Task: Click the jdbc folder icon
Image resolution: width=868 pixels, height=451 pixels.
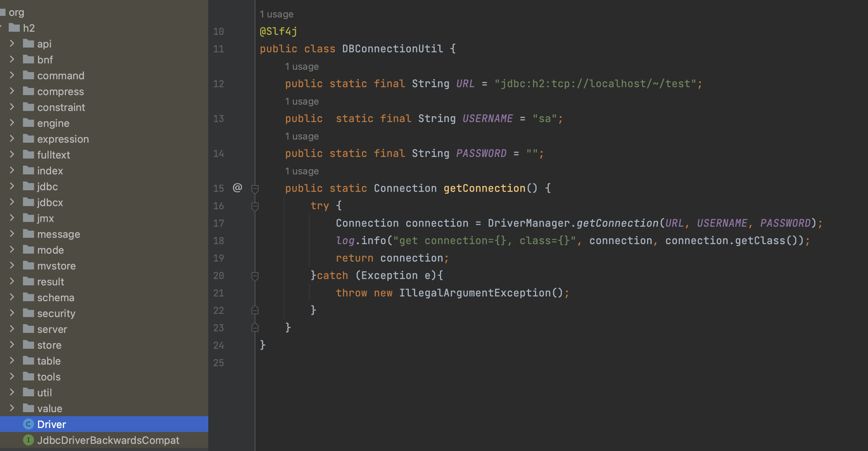Action: (x=29, y=186)
